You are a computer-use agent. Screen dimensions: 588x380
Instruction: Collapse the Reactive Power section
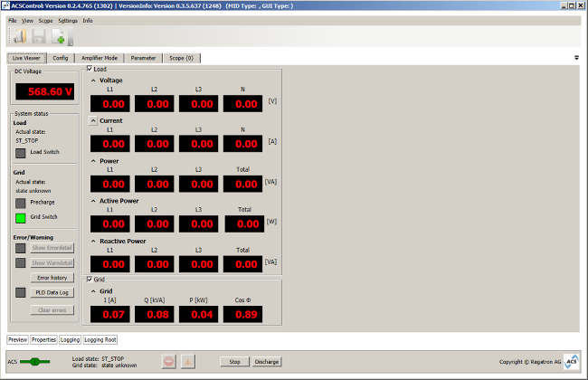(x=92, y=242)
